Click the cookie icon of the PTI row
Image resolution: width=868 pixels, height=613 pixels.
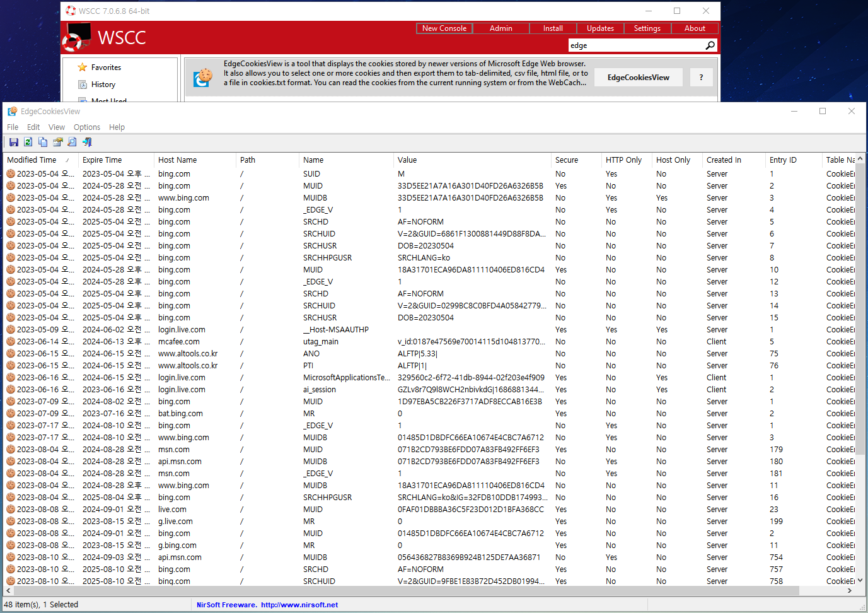point(11,366)
